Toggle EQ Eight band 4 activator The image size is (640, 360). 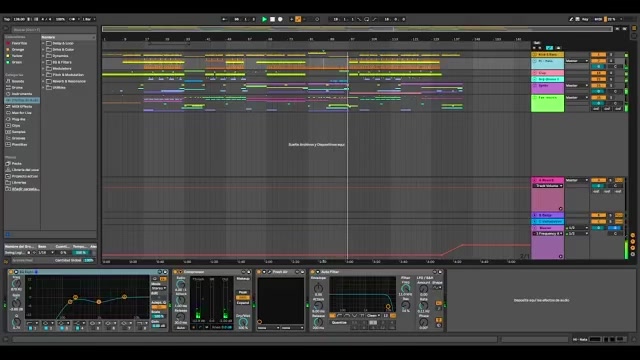77,328
